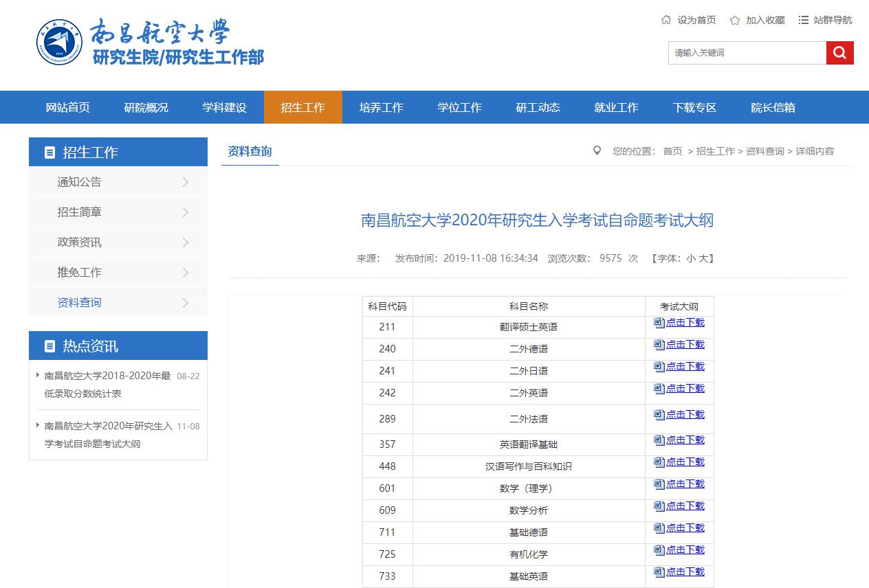Open the 学科建设 navigation menu
Viewport: 869px width, 588px height.
tap(225, 107)
